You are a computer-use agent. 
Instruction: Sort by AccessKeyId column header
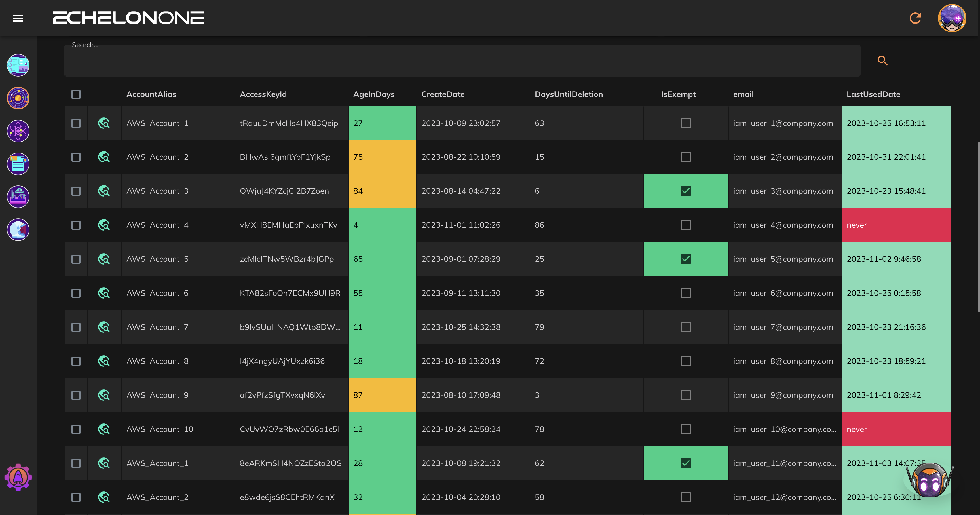[x=263, y=94]
